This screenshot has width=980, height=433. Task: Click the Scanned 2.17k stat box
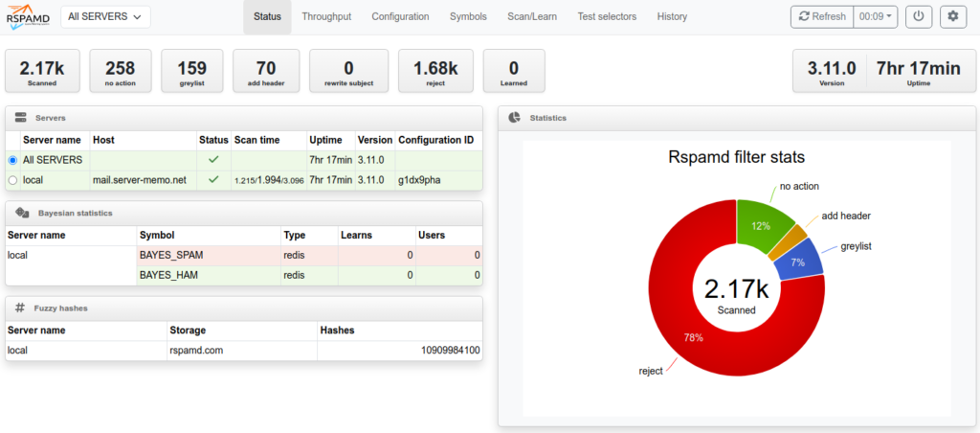pos(42,71)
